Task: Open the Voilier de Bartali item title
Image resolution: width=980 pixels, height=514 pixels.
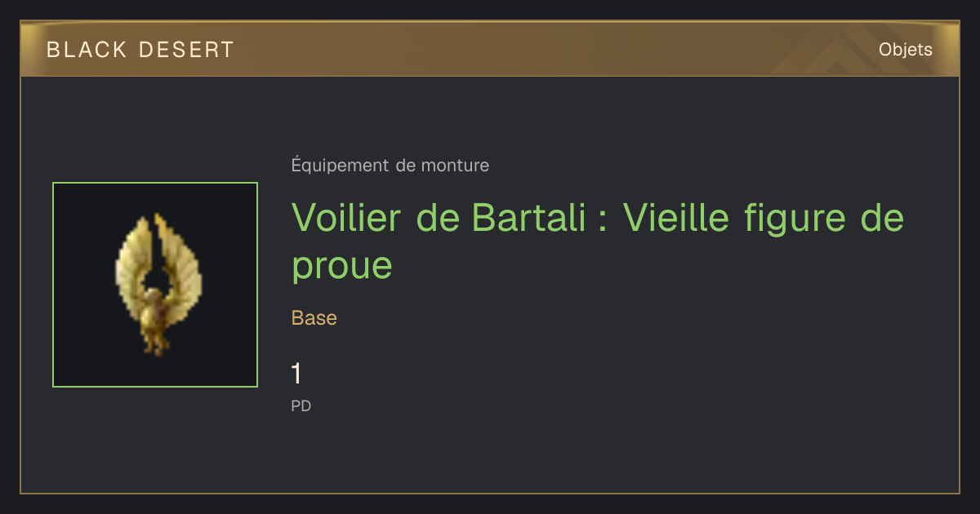Action: coord(598,241)
